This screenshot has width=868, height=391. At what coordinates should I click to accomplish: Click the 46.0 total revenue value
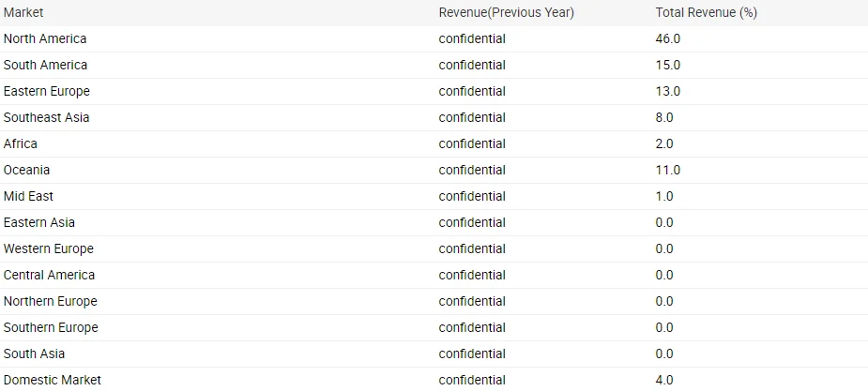[x=668, y=38]
